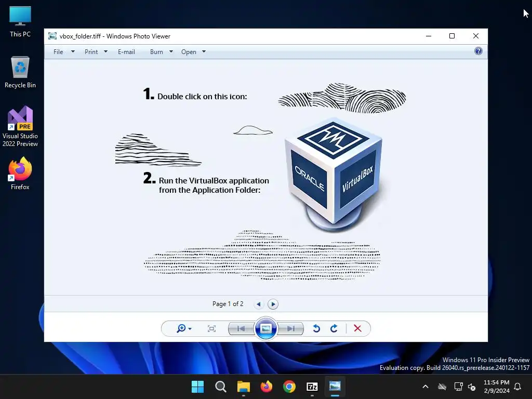
Task: Go to next image in viewer
Action: (x=290, y=328)
